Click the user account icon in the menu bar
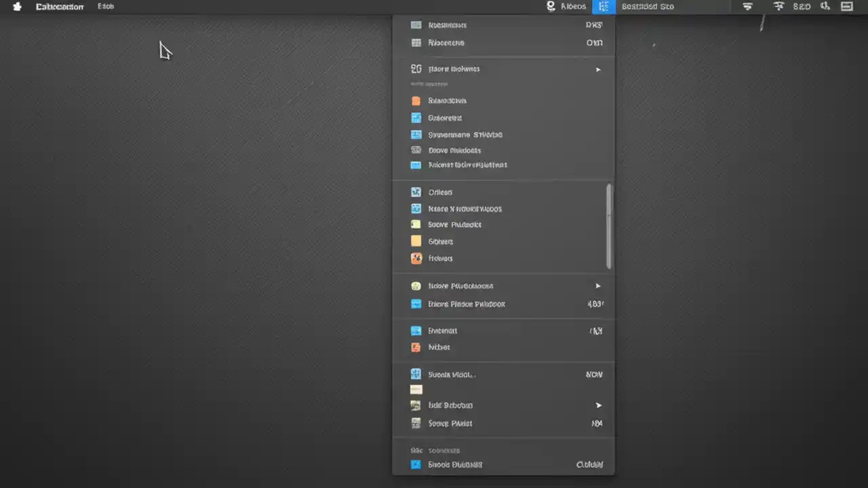 click(551, 6)
